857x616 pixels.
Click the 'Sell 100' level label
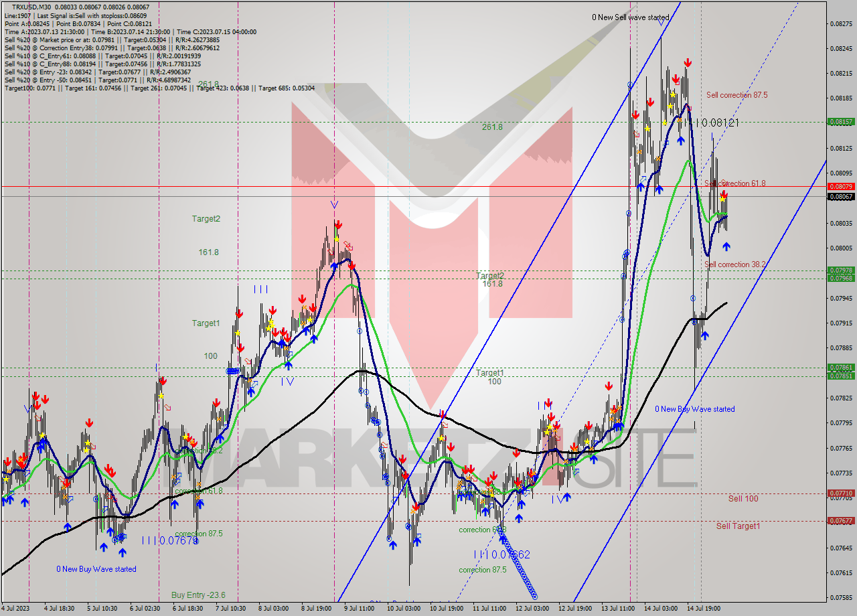(x=743, y=498)
